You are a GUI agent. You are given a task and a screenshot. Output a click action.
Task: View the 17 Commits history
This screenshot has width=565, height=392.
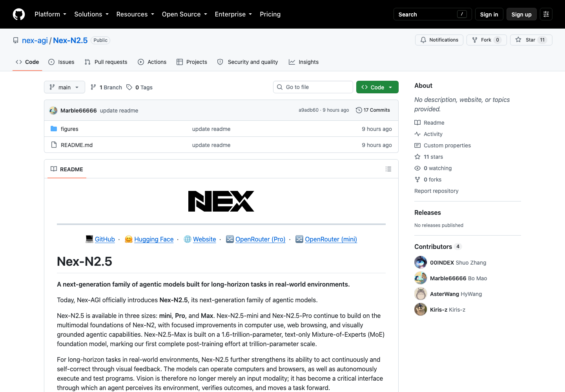tap(373, 110)
